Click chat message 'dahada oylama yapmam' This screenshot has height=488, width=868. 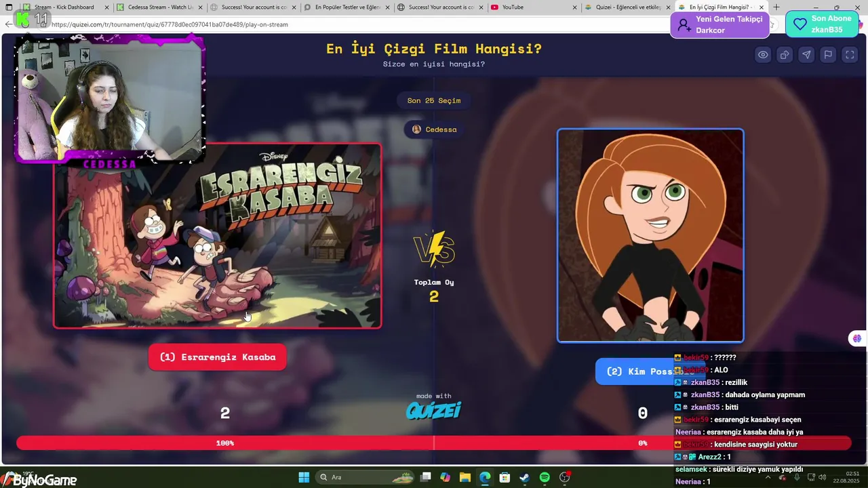(765, 395)
